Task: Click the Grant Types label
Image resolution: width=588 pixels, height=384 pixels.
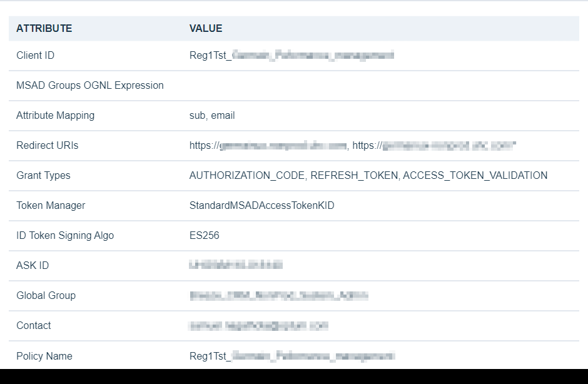Action: [x=43, y=176]
